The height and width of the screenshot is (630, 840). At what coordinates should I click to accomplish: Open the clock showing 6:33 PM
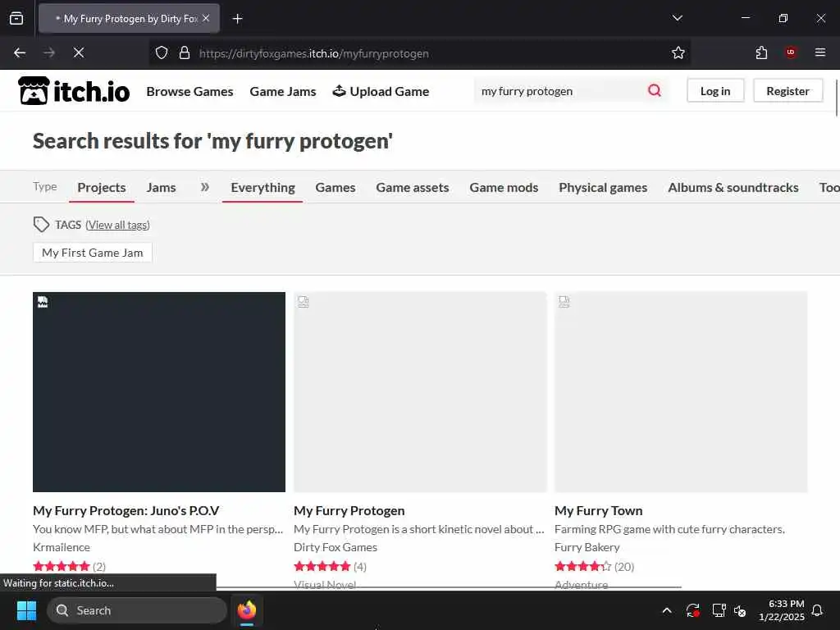pos(781,610)
